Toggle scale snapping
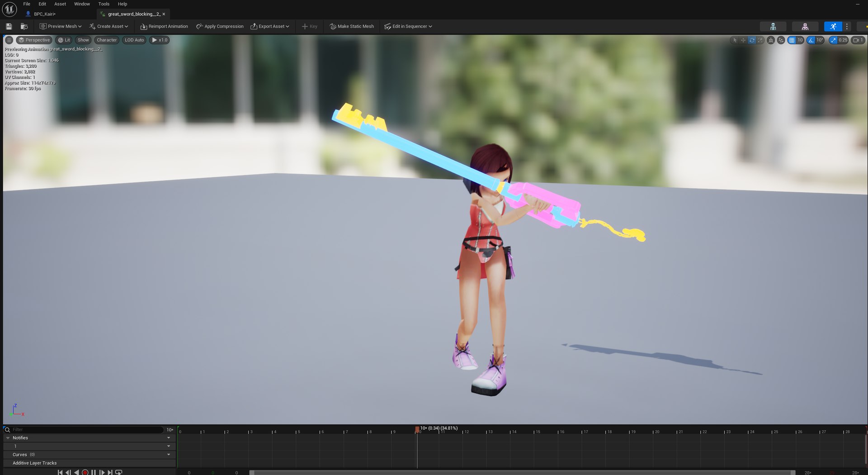This screenshot has height=475, width=868. point(833,40)
